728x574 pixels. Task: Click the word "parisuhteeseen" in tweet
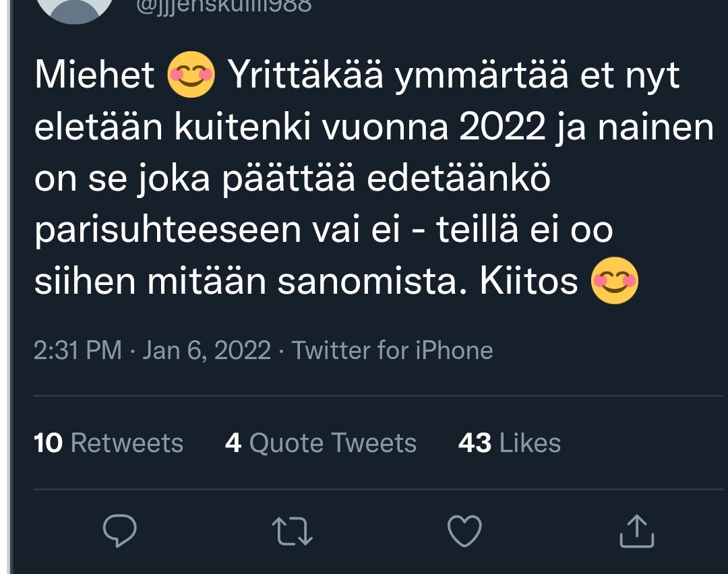point(167,231)
